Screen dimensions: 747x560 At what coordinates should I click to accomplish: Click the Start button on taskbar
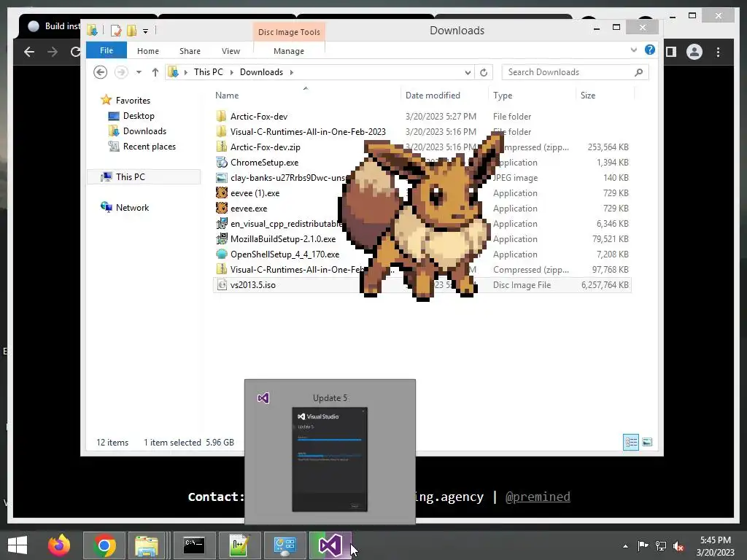[18, 545]
